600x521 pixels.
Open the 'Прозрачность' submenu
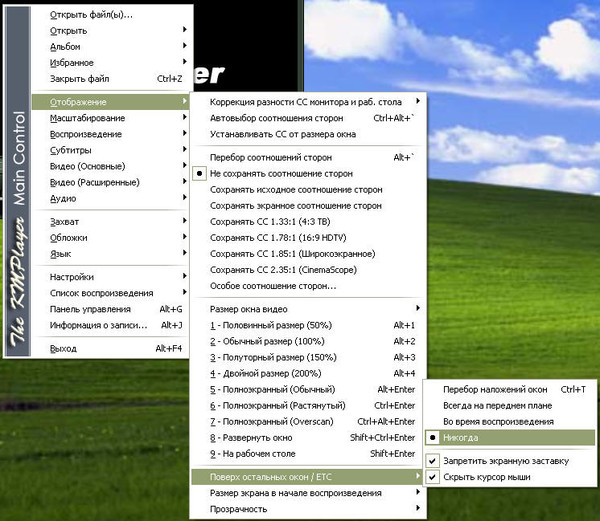click(x=308, y=509)
